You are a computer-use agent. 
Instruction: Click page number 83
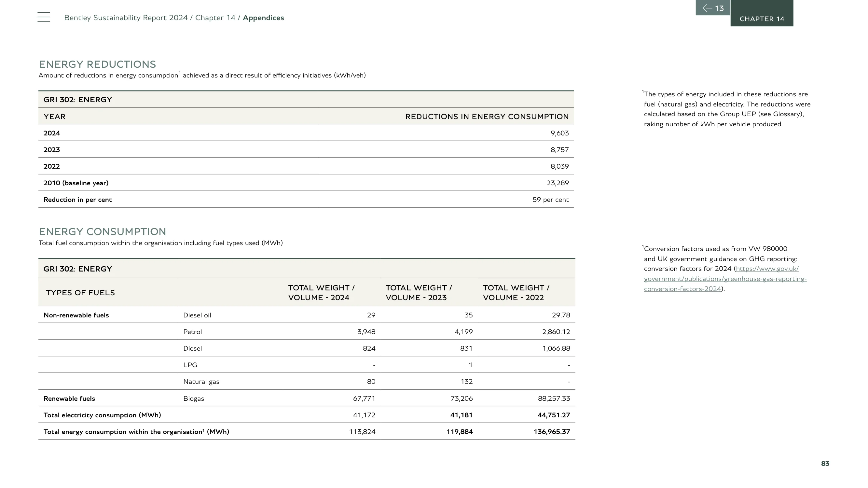click(x=825, y=464)
